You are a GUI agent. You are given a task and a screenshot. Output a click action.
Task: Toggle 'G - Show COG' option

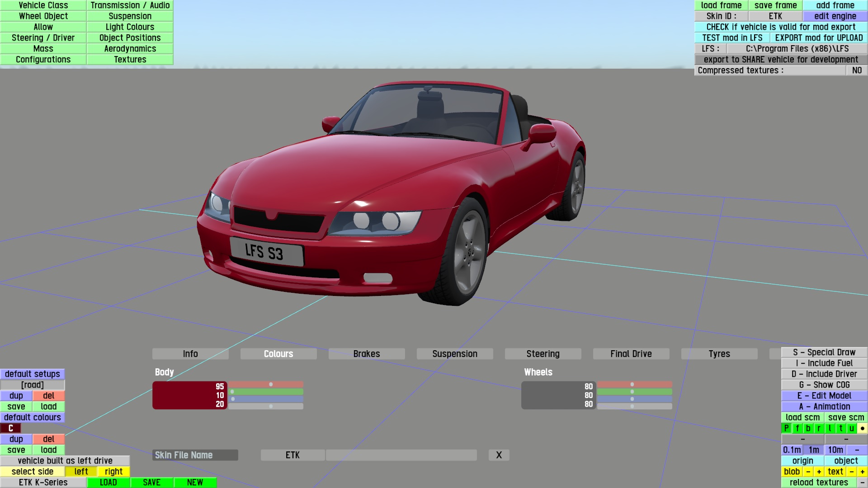(824, 385)
